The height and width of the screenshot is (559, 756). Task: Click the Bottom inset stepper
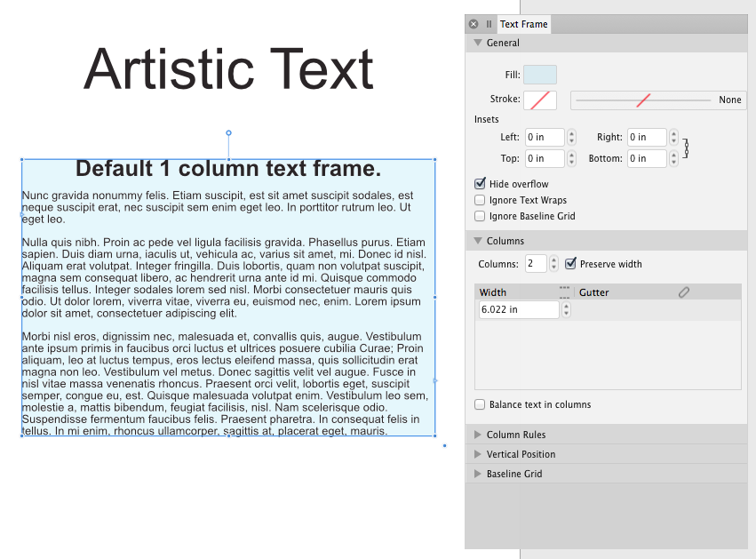point(673,158)
